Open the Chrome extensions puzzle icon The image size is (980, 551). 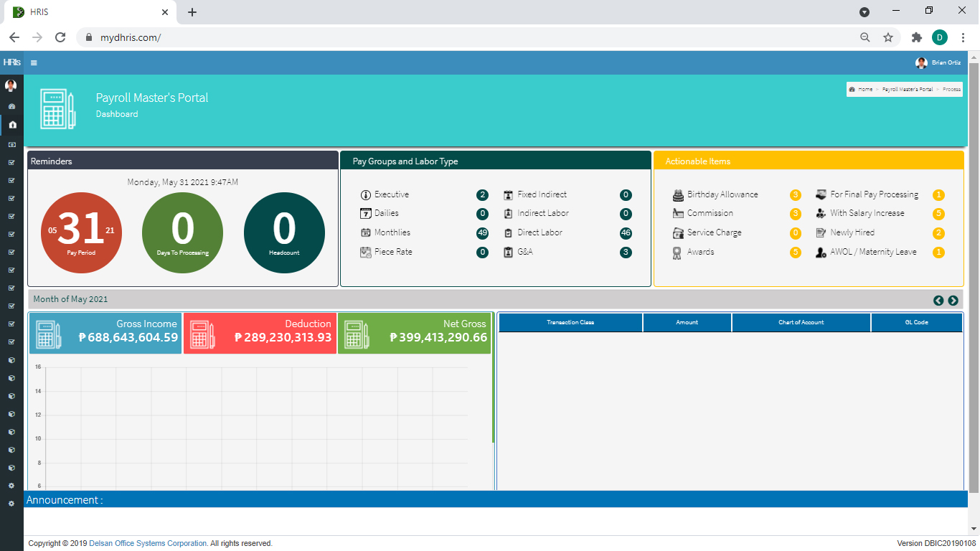point(916,37)
